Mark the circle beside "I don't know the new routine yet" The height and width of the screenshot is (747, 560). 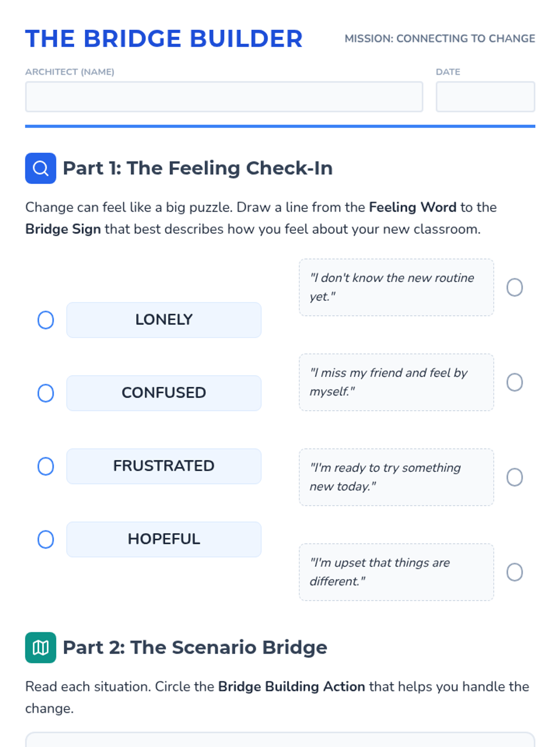515,288
